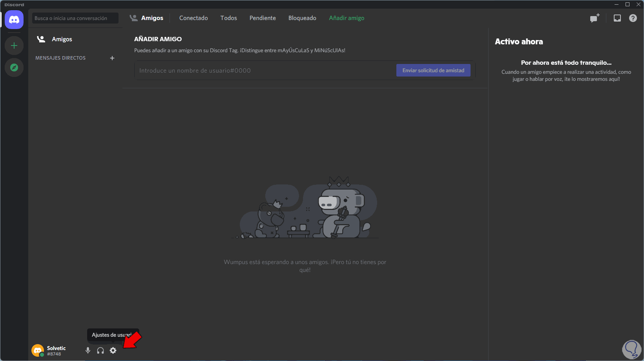This screenshot has width=644, height=361.
Task: Switch to the Todos tab
Action: [x=229, y=18]
